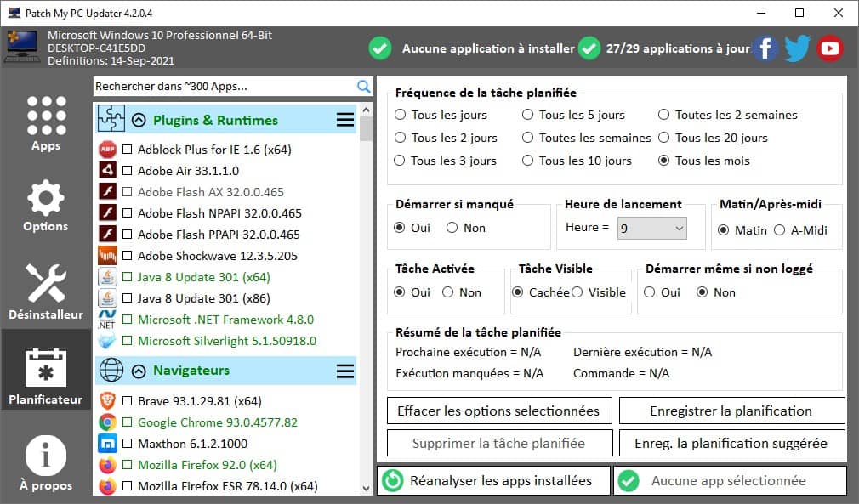The height and width of the screenshot is (504, 859).
Task: Select the A-Midi radio option
Action: point(780,230)
